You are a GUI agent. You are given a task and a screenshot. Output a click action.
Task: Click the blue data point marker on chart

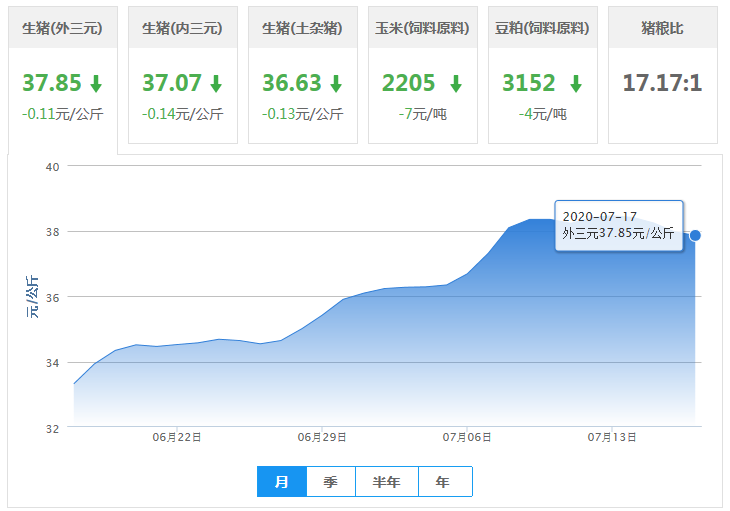[696, 235]
